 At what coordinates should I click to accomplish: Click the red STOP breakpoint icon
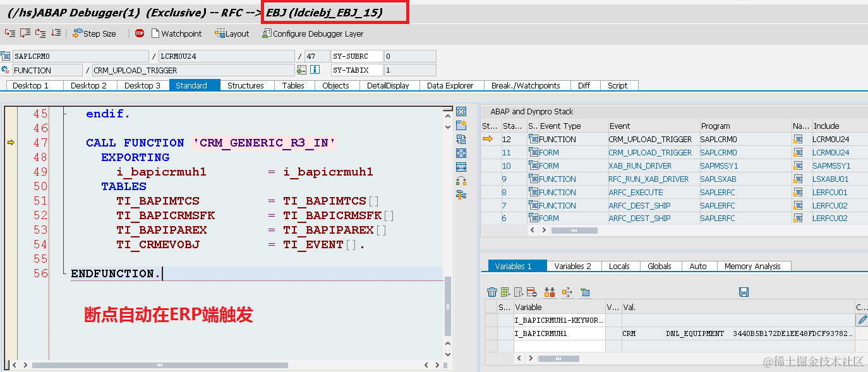[x=139, y=33]
